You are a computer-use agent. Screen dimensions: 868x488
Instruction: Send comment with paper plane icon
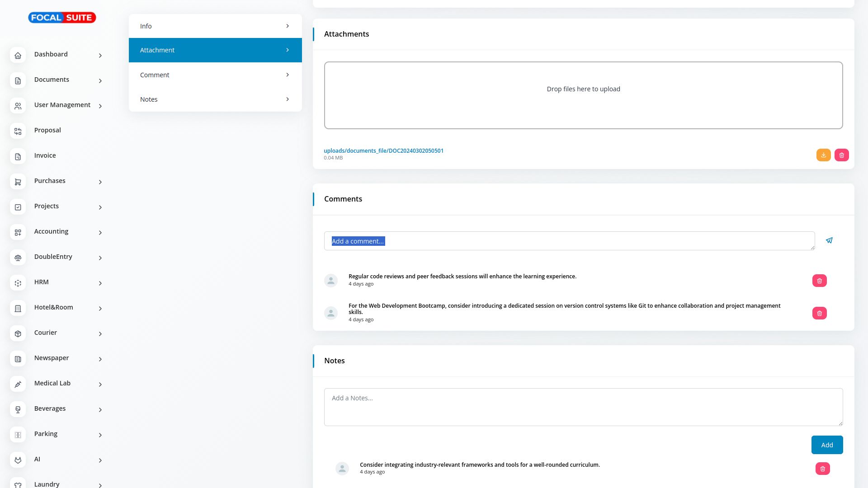[829, 240]
